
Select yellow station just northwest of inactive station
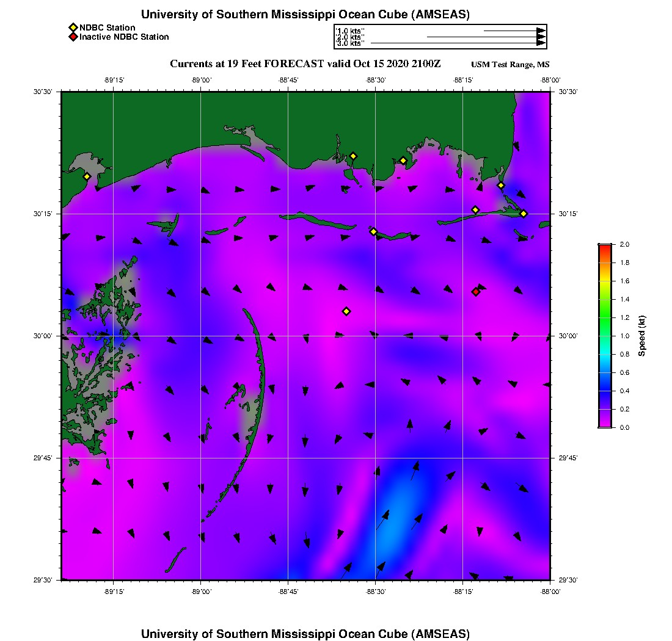pyautogui.click(x=475, y=210)
